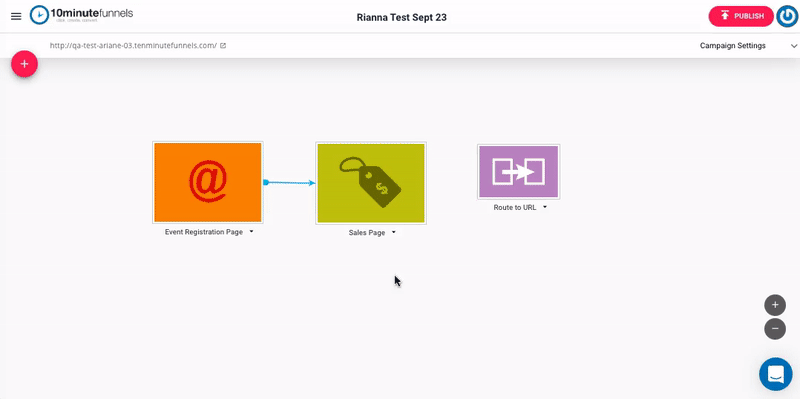Select the Sales Page price tag node
Screen dimensions: 800x399
click(x=371, y=183)
